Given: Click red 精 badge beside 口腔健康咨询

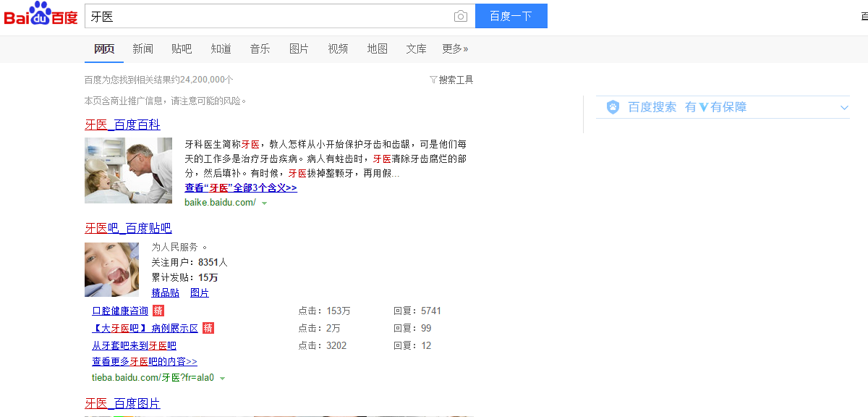Looking at the screenshot, I should [x=158, y=311].
